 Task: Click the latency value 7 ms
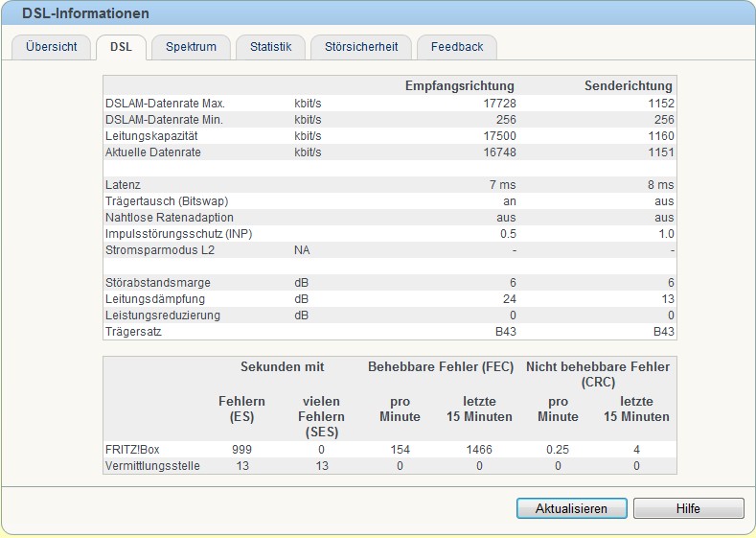pyautogui.click(x=502, y=185)
